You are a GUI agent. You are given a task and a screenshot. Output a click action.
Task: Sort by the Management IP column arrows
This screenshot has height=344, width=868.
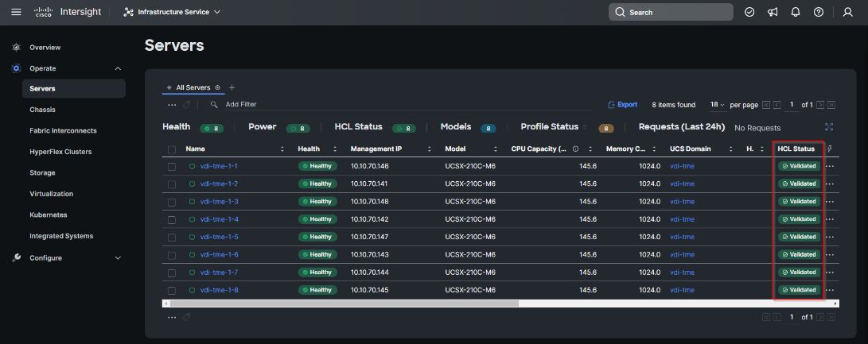click(x=430, y=149)
